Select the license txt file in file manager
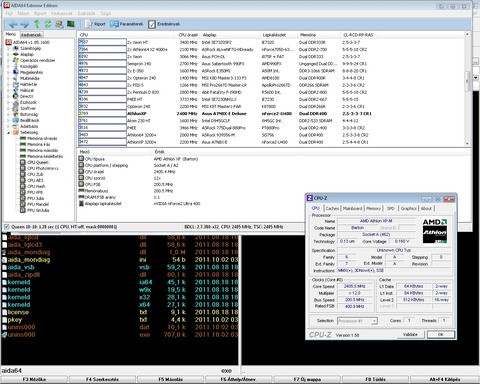Viewport: 480px width, 384px height. (119, 312)
